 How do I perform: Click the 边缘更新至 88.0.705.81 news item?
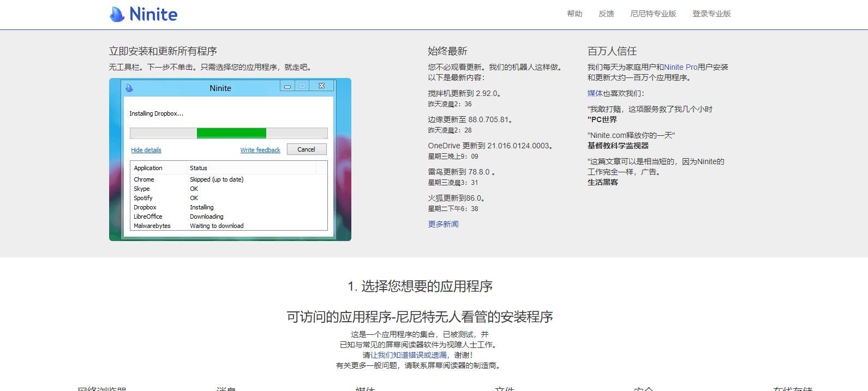pos(470,119)
